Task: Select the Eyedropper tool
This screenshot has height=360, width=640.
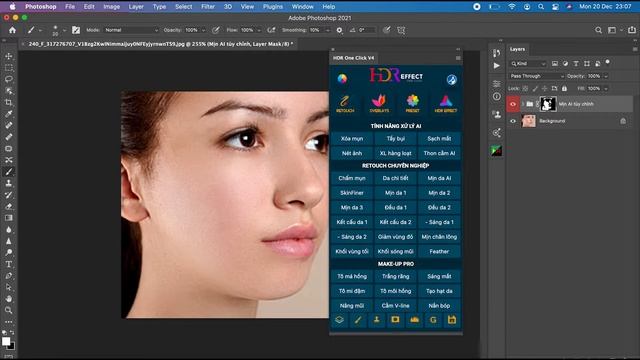Action: click(x=9, y=114)
